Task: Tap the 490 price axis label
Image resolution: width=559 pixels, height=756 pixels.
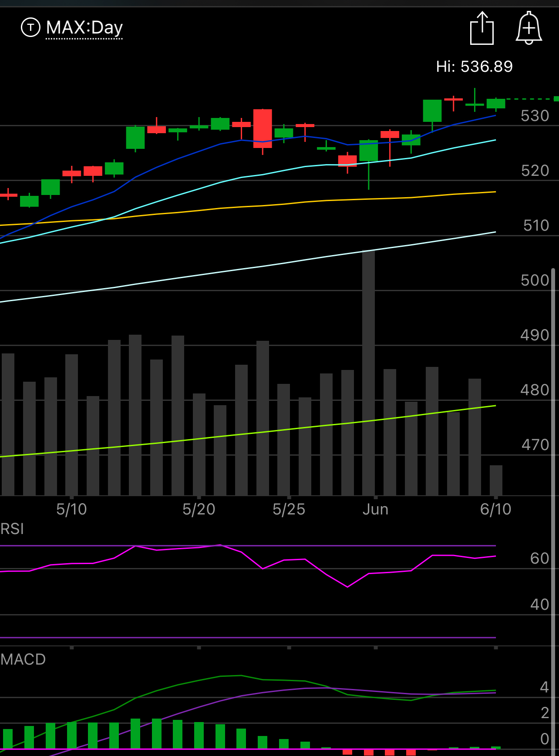Action: 535,335
